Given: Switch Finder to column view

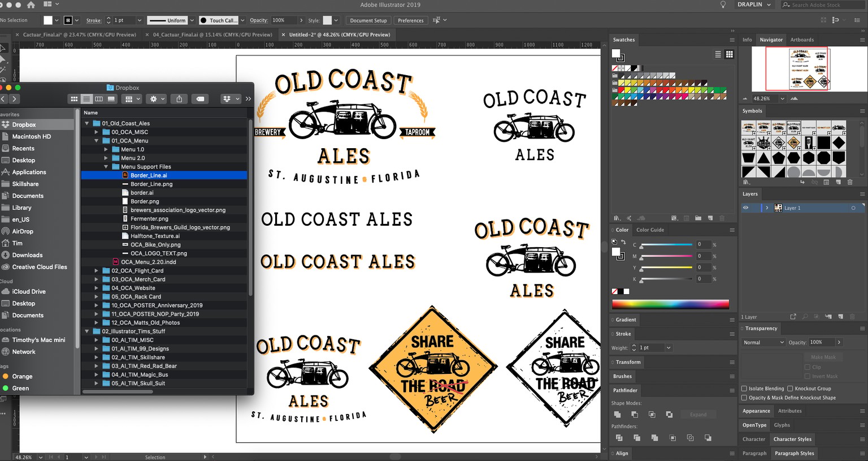Looking at the screenshot, I should coord(99,99).
